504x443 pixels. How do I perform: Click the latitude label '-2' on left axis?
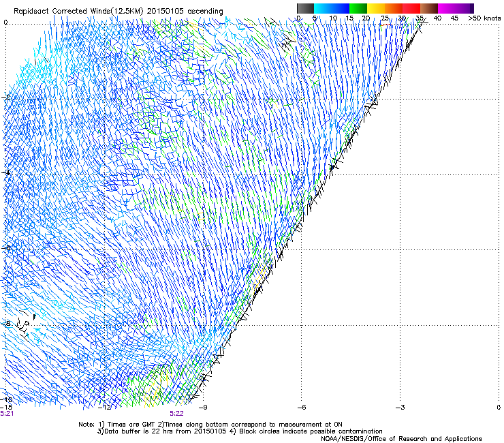tap(5, 97)
